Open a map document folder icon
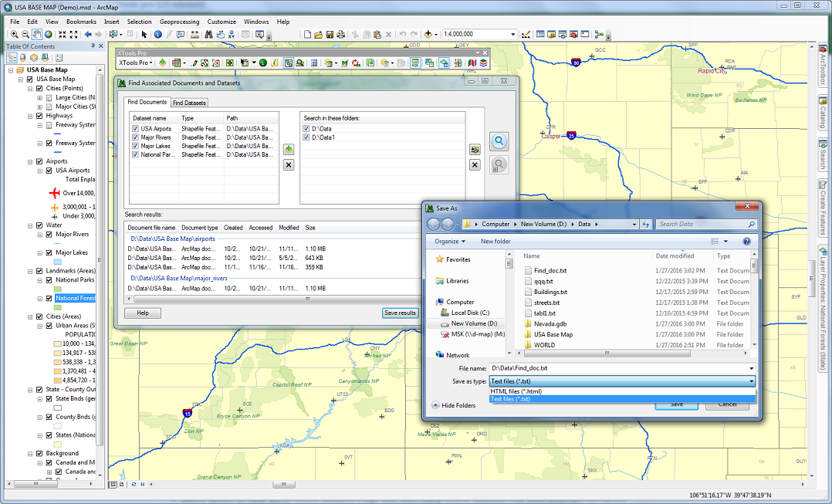Image resolution: width=832 pixels, height=504 pixels. coord(318,35)
